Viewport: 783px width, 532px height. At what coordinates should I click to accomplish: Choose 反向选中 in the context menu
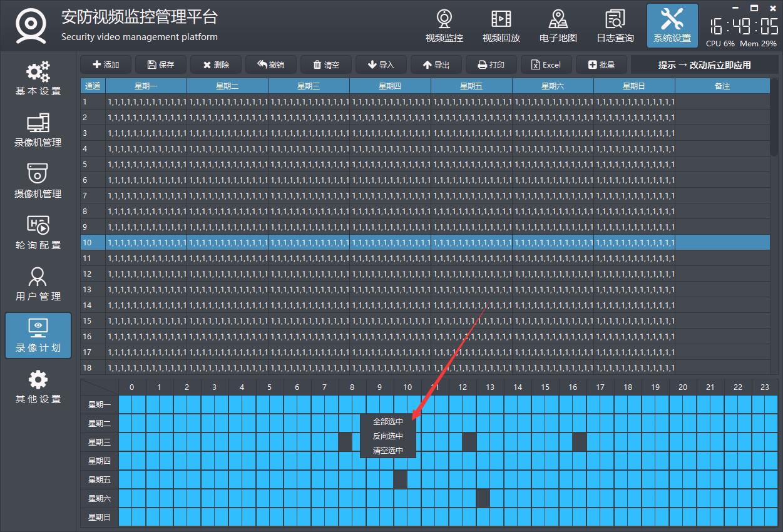[x=388, y=436]
